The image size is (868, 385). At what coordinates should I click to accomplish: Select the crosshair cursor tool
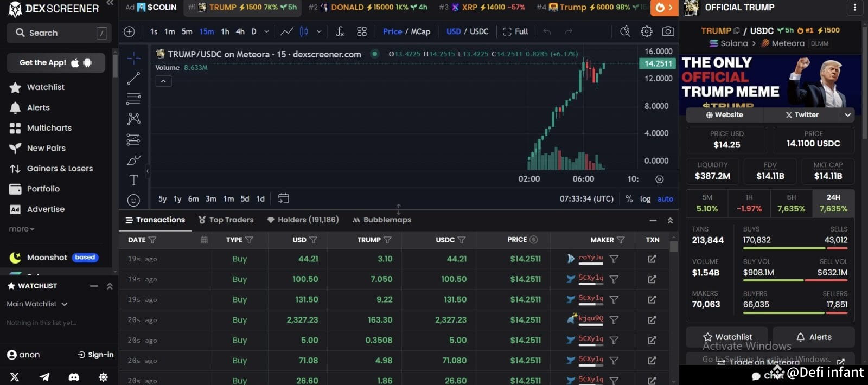133,58
